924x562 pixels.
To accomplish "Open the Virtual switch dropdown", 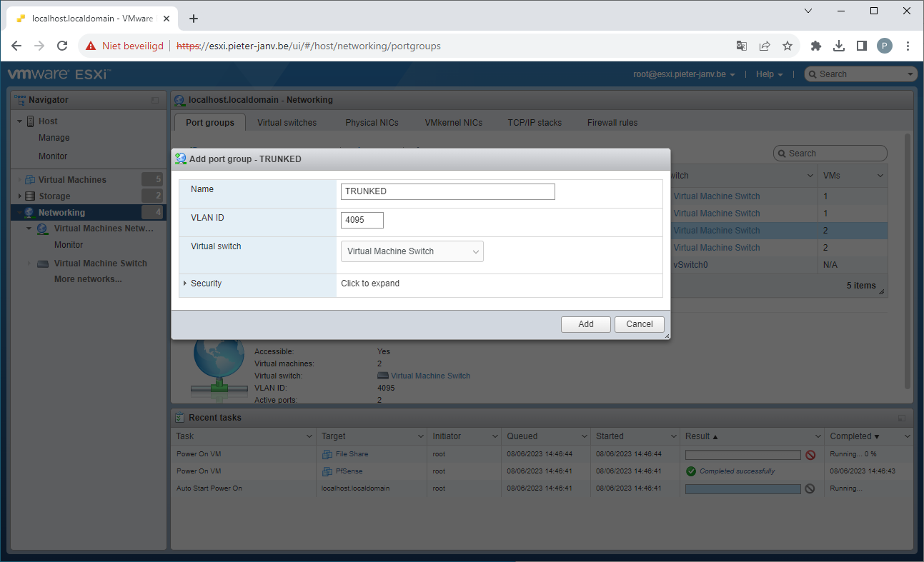I will [x=412, y=251].
